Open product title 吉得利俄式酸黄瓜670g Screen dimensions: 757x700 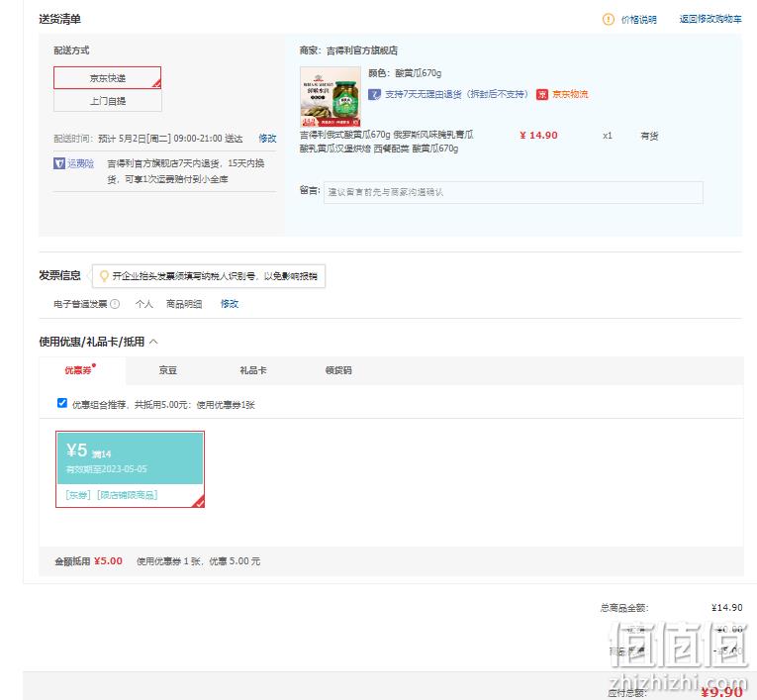pyautogui.click(x=386, y=142)
